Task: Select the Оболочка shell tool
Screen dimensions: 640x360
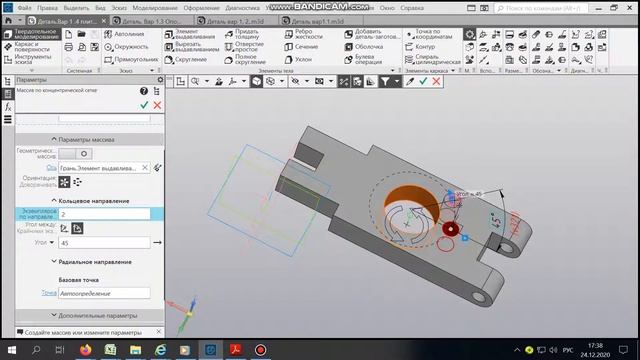Action: 363,47
